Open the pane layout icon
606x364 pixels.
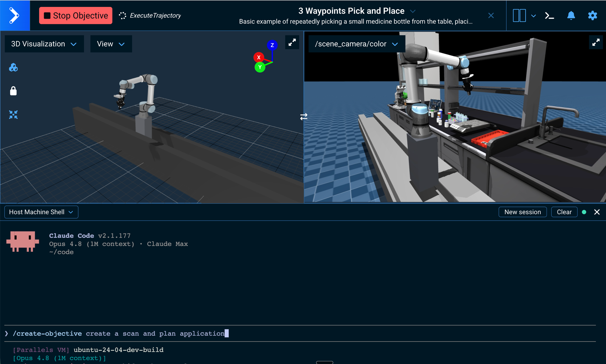pyautogui.click(x=519, y=15)
